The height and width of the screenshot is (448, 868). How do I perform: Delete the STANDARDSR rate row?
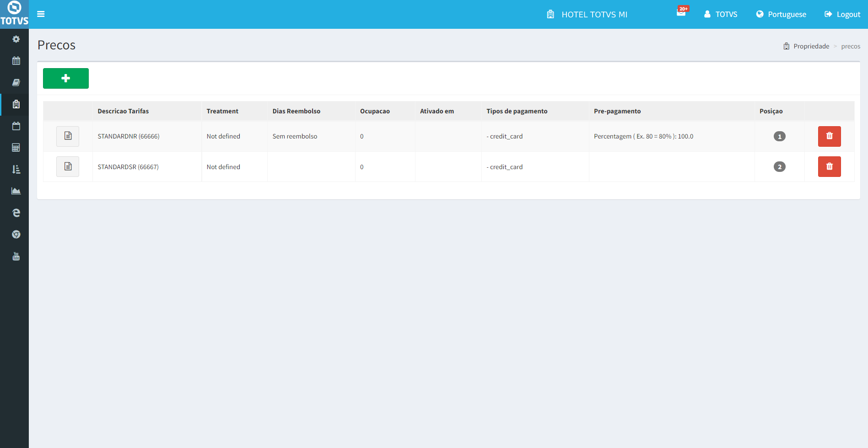tap(829, 167)
